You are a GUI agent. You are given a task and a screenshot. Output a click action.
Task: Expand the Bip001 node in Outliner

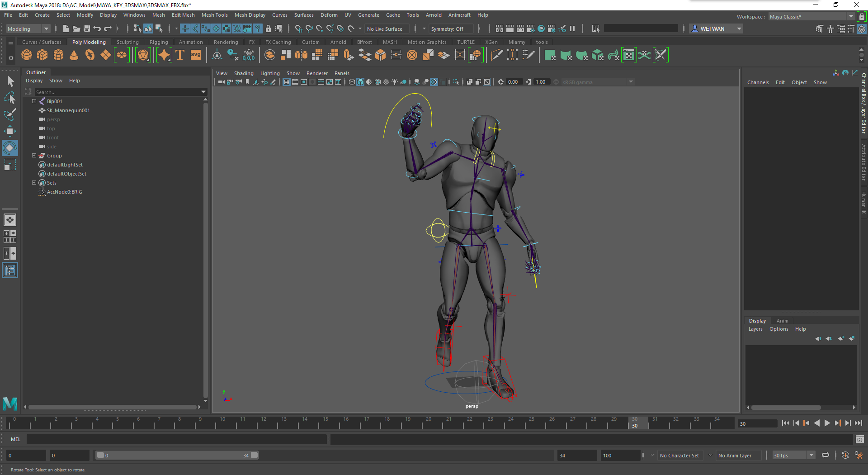tap(34, 101)
